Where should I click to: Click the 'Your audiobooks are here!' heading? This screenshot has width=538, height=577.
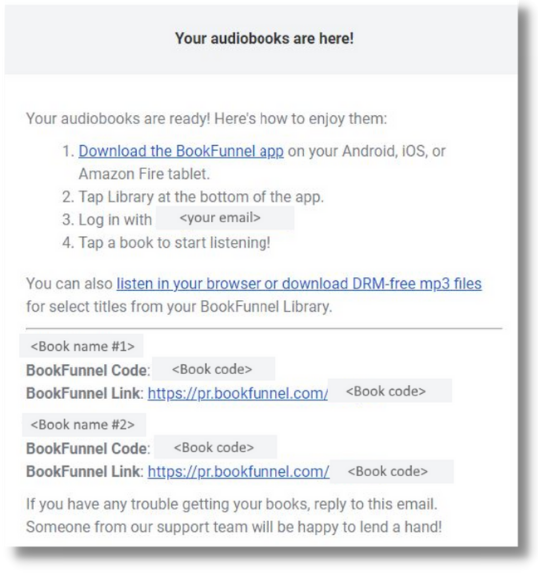coord(264,38)
